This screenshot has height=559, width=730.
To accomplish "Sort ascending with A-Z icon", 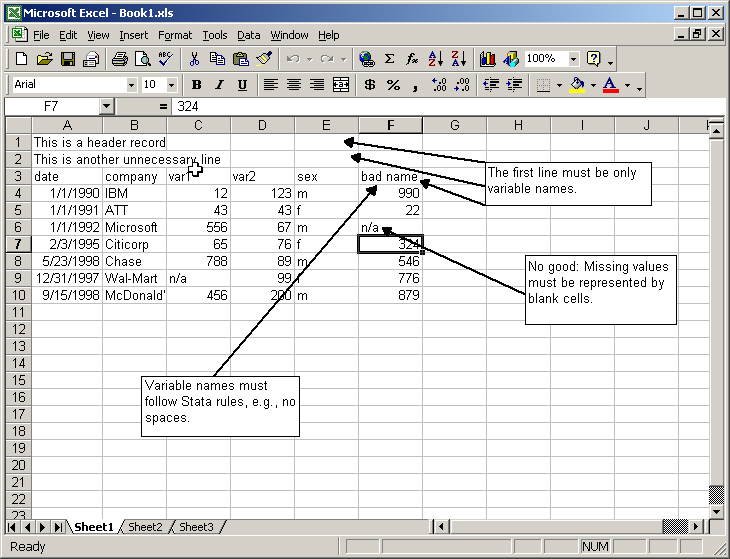I will point(436,59).
